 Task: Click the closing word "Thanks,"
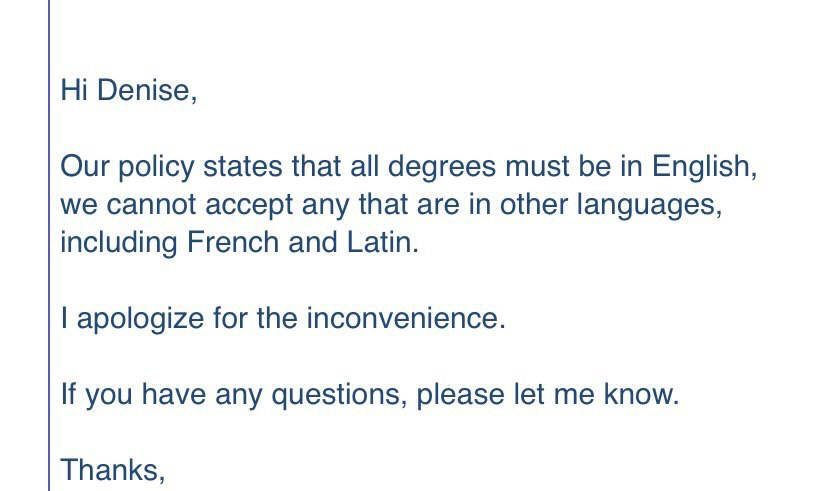(113, 470)
